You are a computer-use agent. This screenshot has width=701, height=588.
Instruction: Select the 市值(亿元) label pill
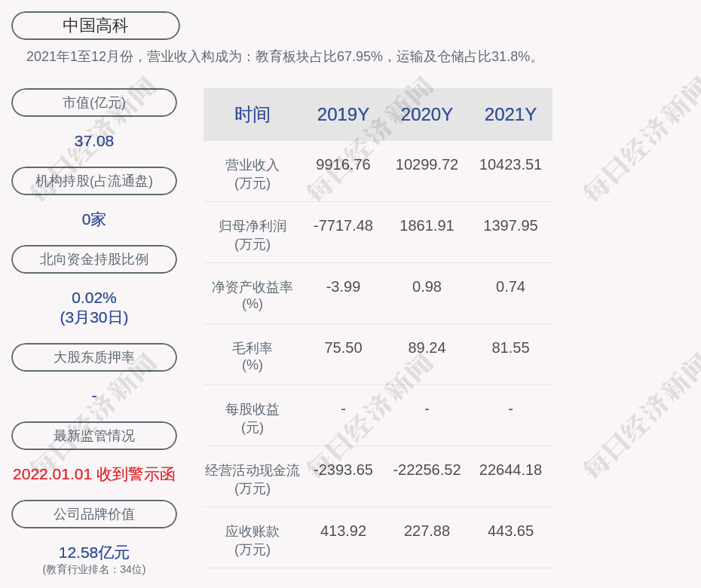(x=94, y=103)
